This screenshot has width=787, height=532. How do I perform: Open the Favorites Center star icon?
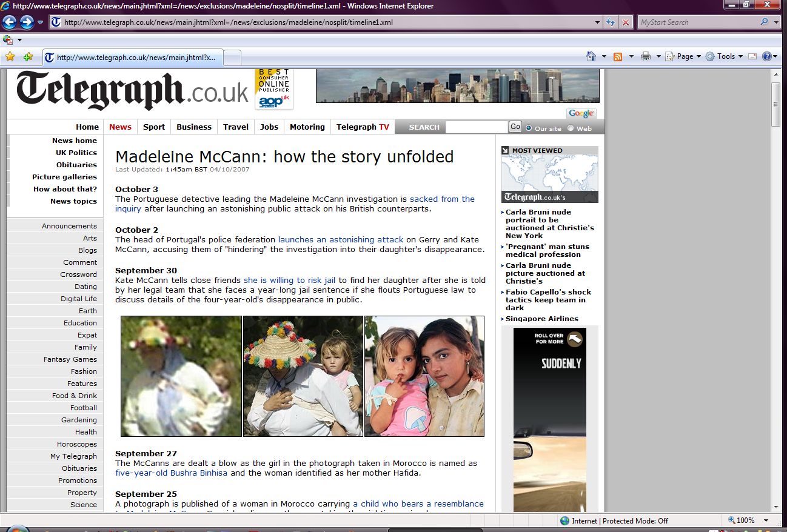pos(10,57)
